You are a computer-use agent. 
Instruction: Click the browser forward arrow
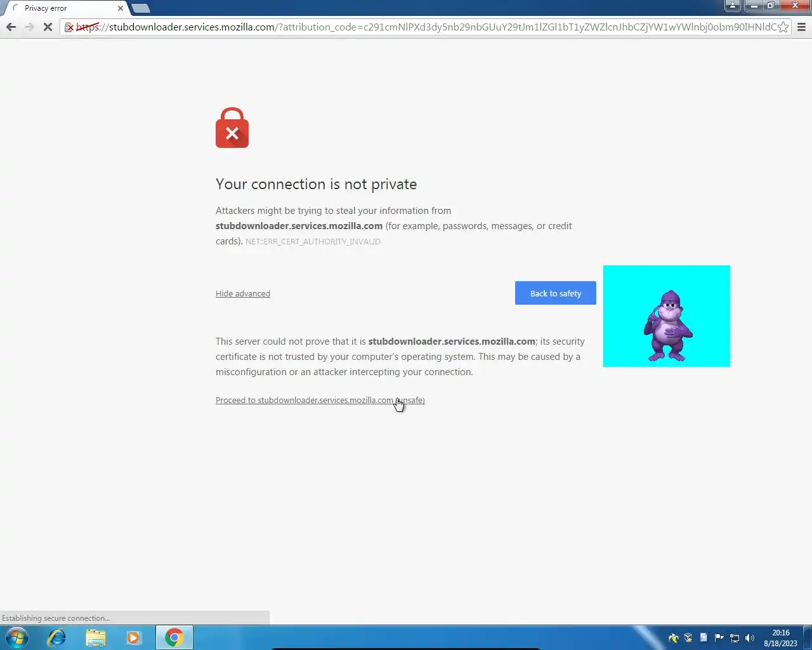(x=29, y=27)
